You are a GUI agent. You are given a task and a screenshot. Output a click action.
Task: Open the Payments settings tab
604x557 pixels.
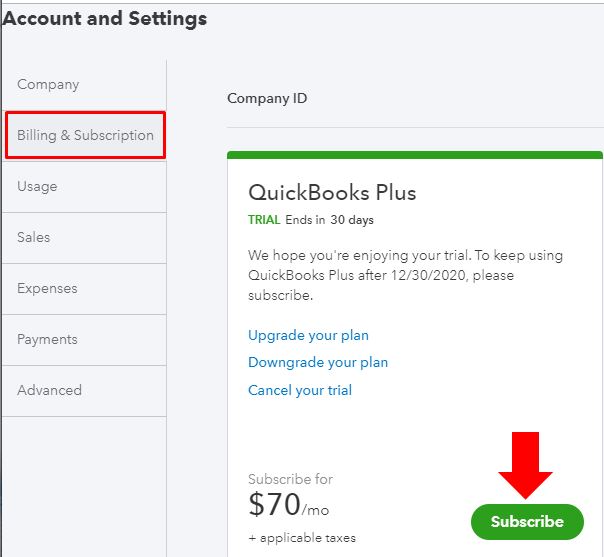click(84, 340)
